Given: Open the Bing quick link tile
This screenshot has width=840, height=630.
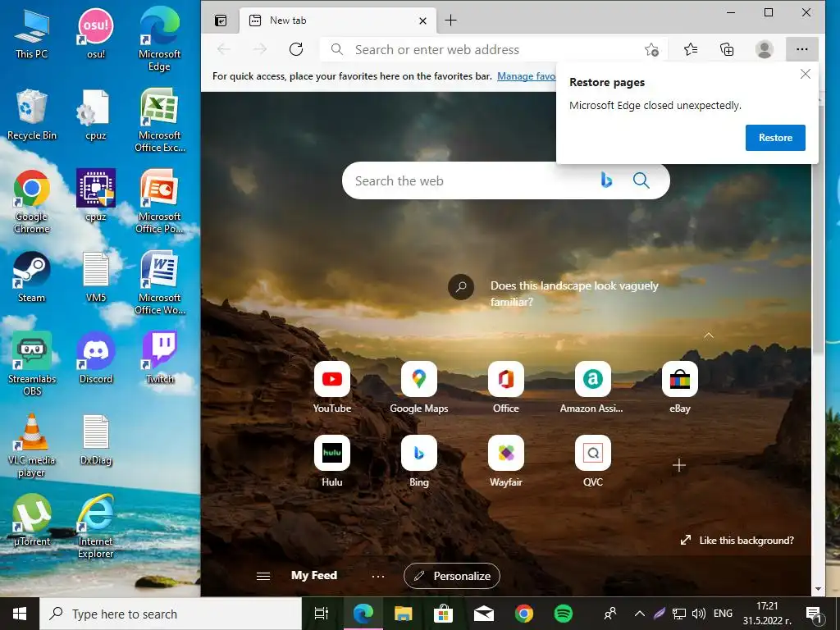Looking at the screenshot, I should [419, 461].
